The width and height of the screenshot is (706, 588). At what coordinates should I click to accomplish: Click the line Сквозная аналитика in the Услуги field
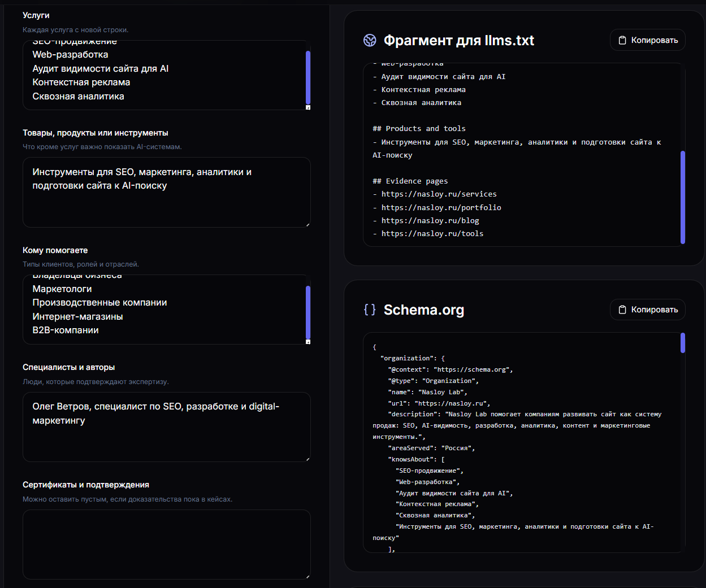click(78, 96)
